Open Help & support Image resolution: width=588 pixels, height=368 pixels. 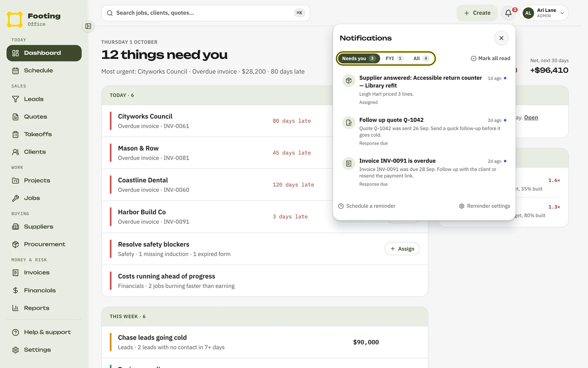click(x=44, y=332)
